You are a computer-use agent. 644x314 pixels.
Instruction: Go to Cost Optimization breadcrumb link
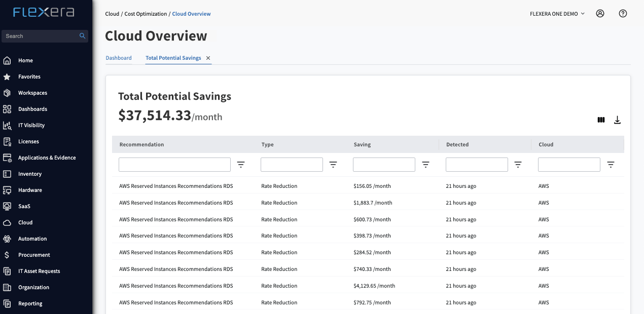[x=145, y=14]
